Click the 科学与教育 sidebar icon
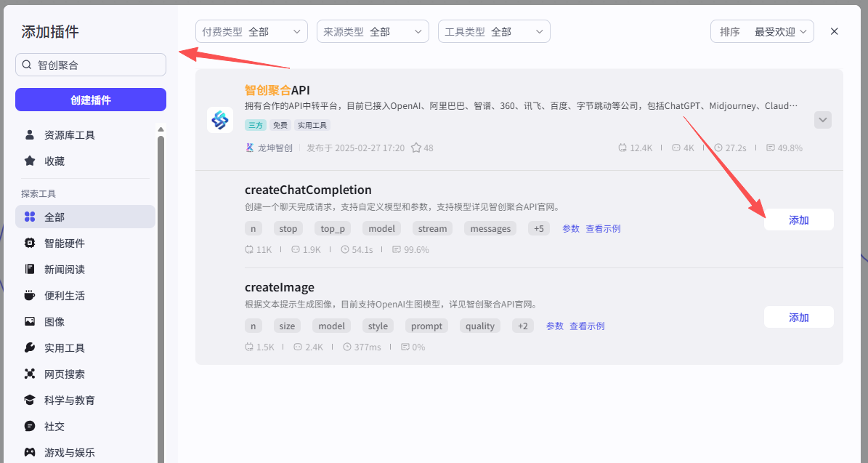 29,400
